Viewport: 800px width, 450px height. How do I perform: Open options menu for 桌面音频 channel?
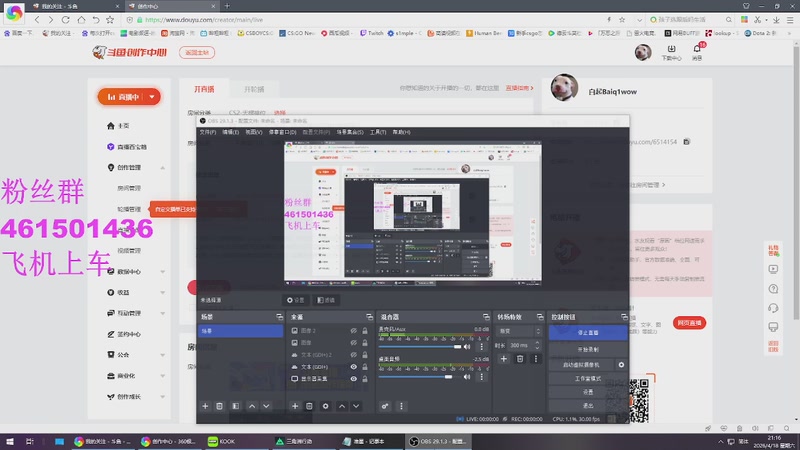pyautogui.click(x=482, y=377)
